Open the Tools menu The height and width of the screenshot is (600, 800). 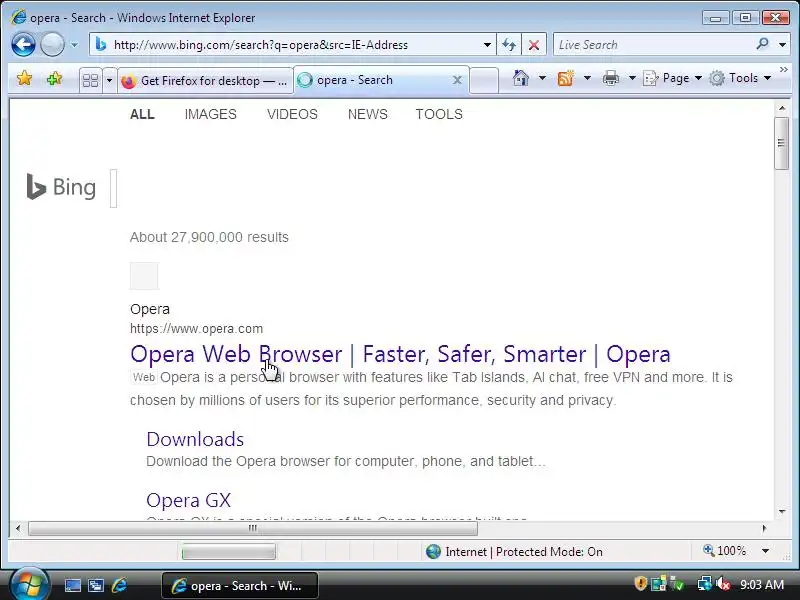(x=740, y=78)
